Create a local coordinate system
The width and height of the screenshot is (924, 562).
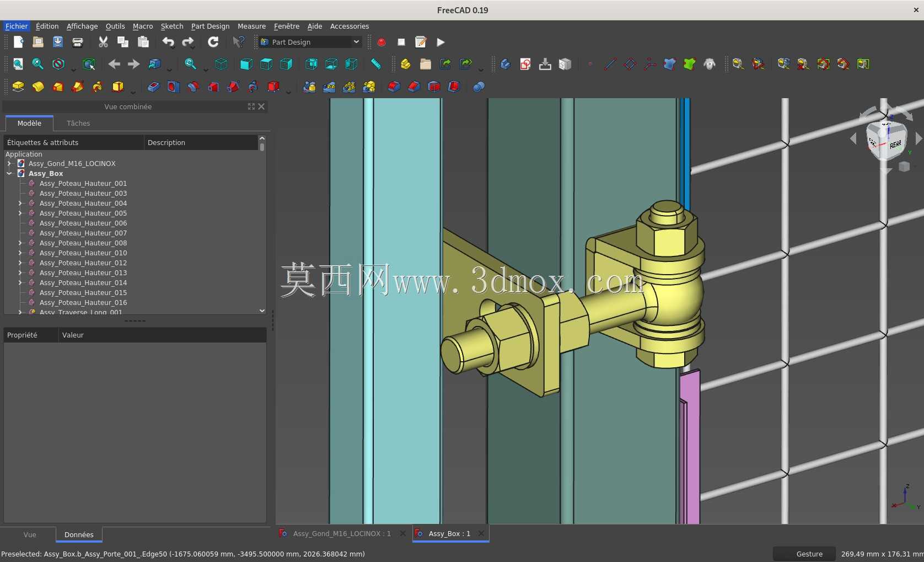coord(650,64)
